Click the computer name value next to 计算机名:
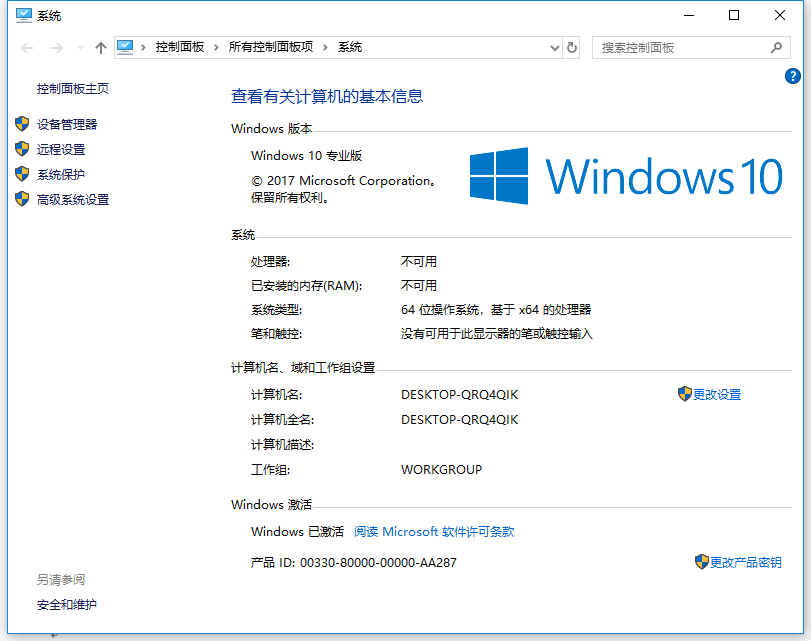 [459, 395]
